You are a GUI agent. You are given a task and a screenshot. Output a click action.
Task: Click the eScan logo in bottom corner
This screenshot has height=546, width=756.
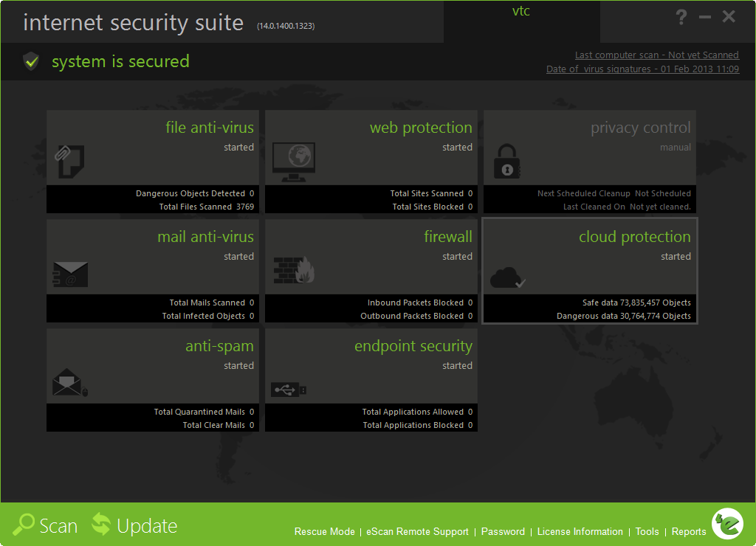pyautogui.click(x=726, y=523)
